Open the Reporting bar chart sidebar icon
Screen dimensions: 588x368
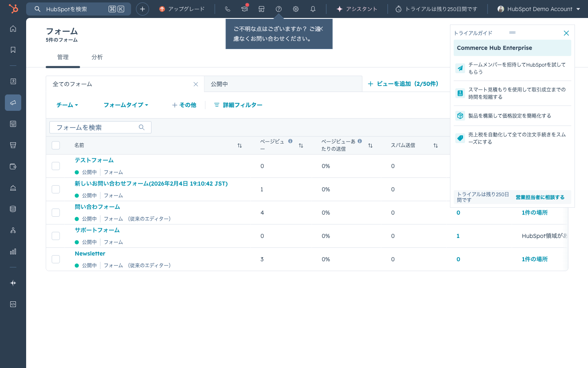click(x=13, y=251)
